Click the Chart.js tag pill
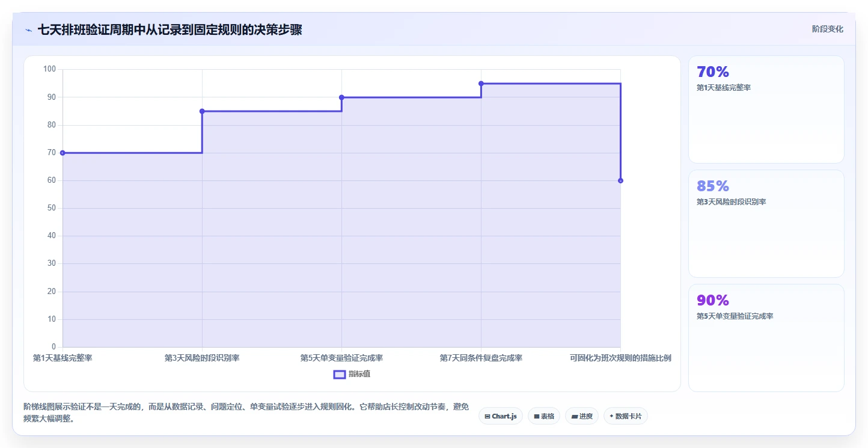The width and height of the screenshot is (868, 448). click(x=501, y=416)
